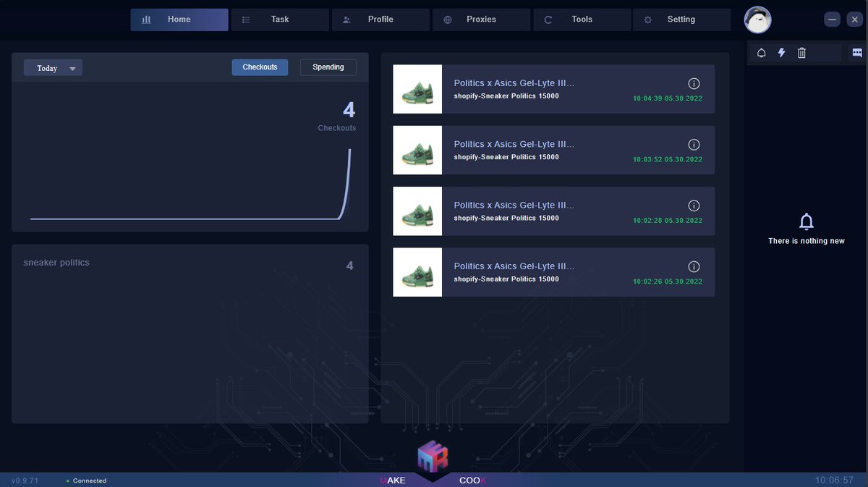The image size is (868, 487).
Task: Select the Checkouts view button
Action: click(260, 67)
